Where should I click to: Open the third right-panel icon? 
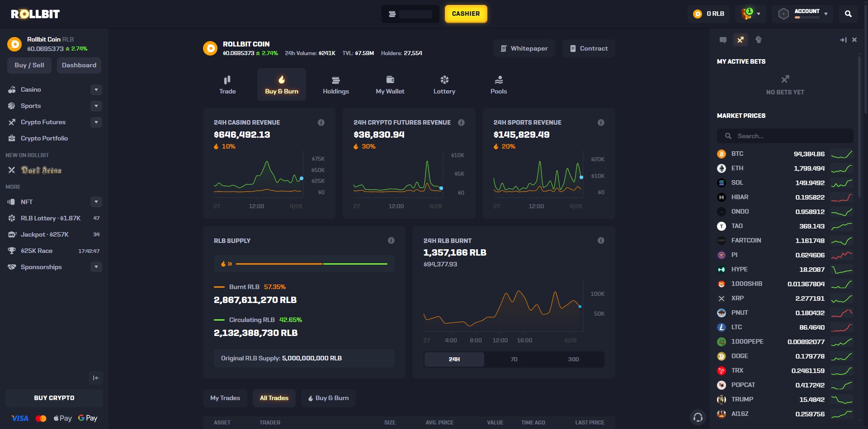(x=759, y=40)
